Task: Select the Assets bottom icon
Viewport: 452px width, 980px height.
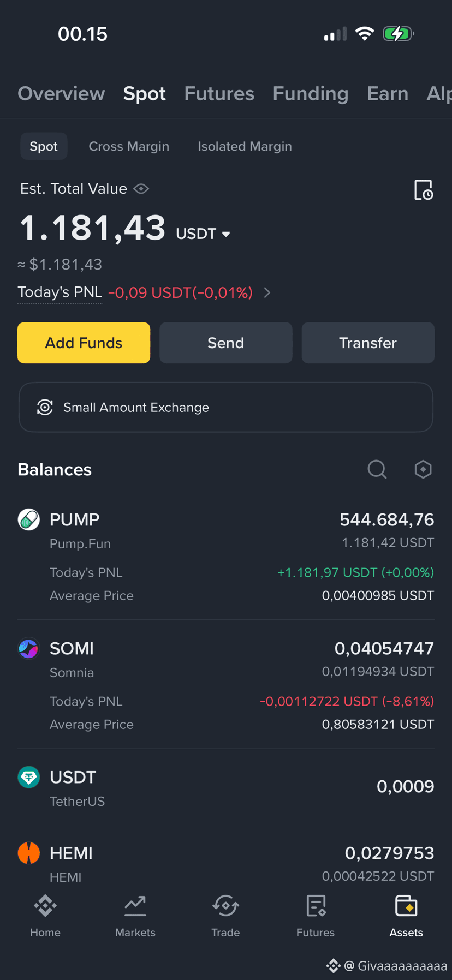Action: click(x=406, y=906)
